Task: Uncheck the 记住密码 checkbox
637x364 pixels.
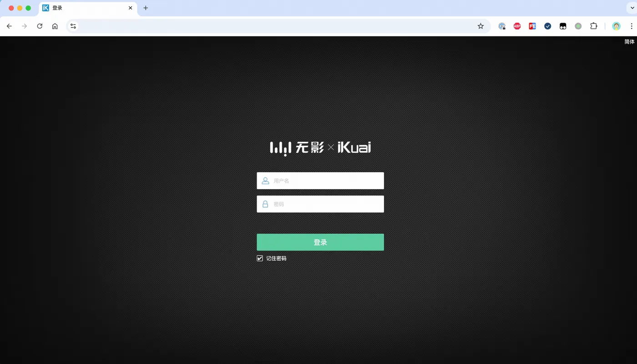Action: pyautogui.click(x=260, y=258)
